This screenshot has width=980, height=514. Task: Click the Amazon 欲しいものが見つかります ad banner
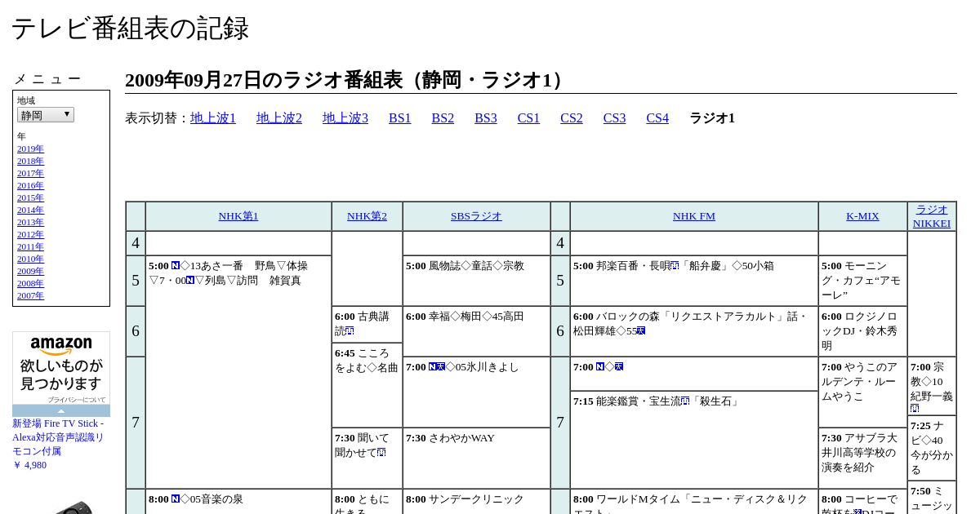pos(61,370)
